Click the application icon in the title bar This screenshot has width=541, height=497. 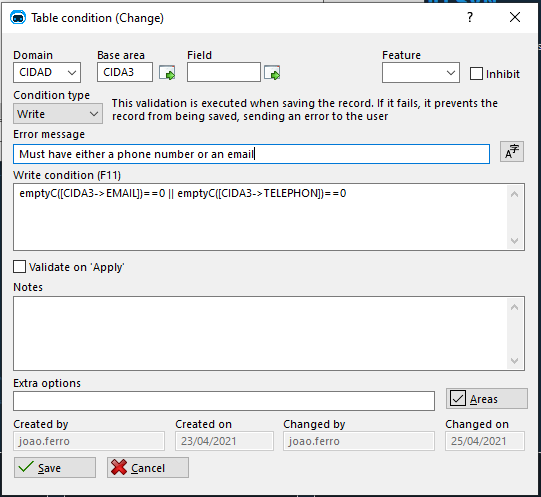(x=18, y=17)
